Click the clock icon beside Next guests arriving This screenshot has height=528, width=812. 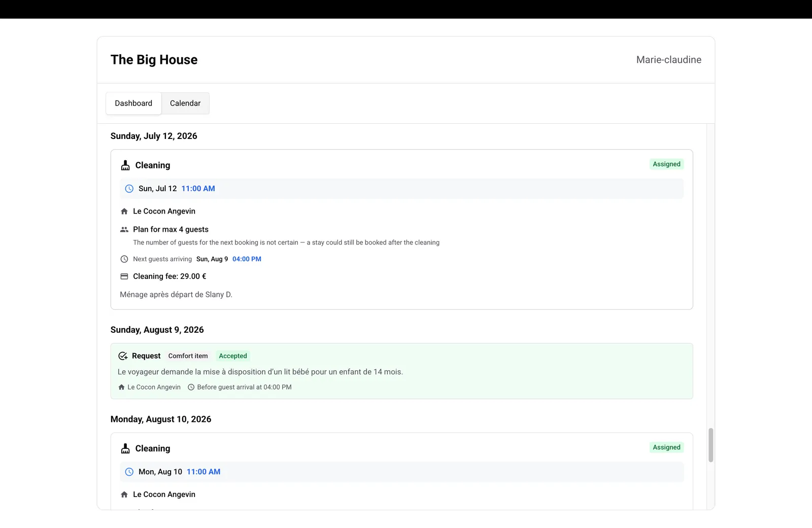[124, 259]
